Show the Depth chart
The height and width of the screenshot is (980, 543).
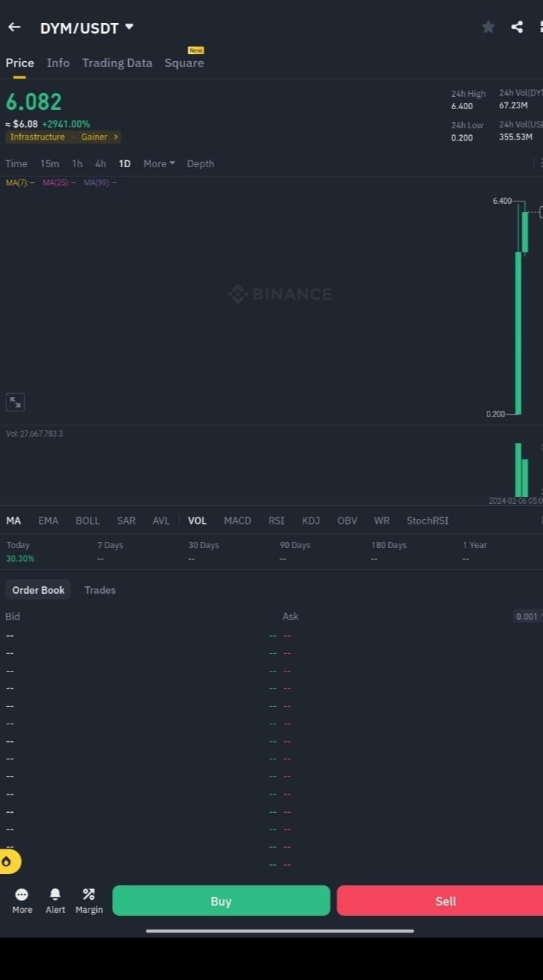point(201,164)
